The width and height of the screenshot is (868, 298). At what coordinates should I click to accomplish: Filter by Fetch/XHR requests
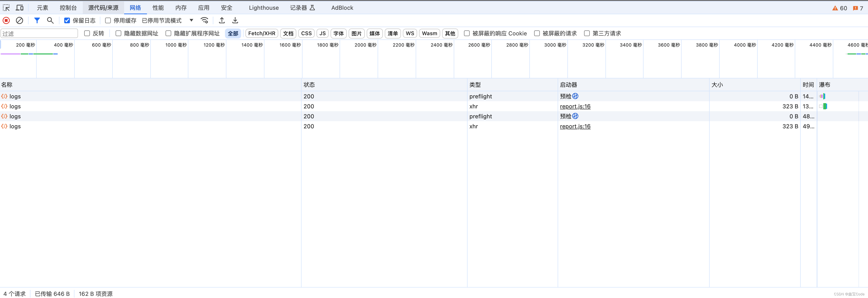262,33
